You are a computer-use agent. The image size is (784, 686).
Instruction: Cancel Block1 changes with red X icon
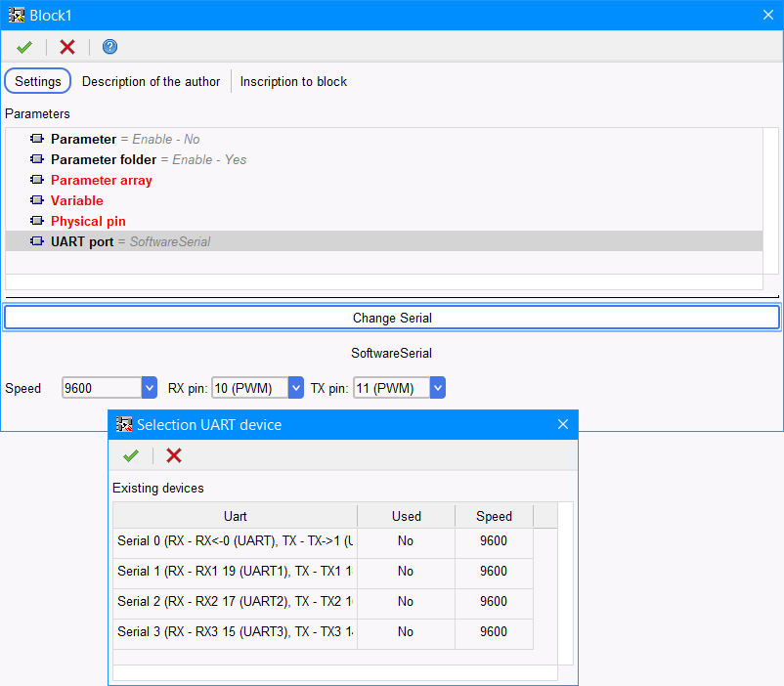(x=67, y=47)
